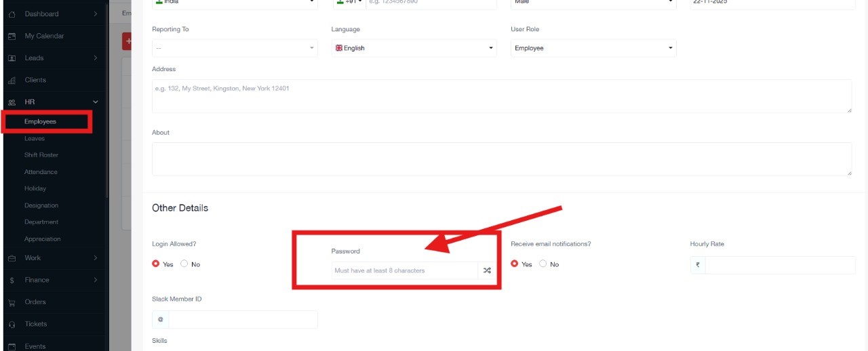Click the Finance dollar icon in sidebar
The width and height of the screenshot is (868, 351).
[12, 280]
